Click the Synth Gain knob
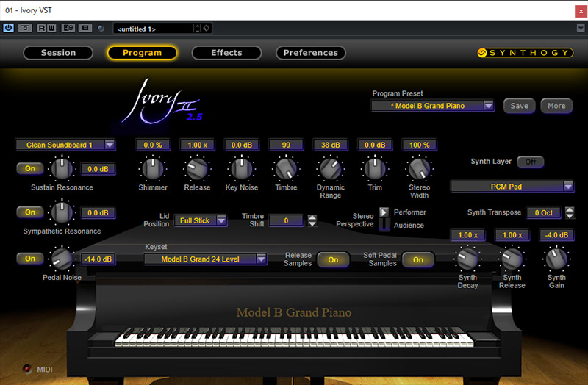 point(556,259)
